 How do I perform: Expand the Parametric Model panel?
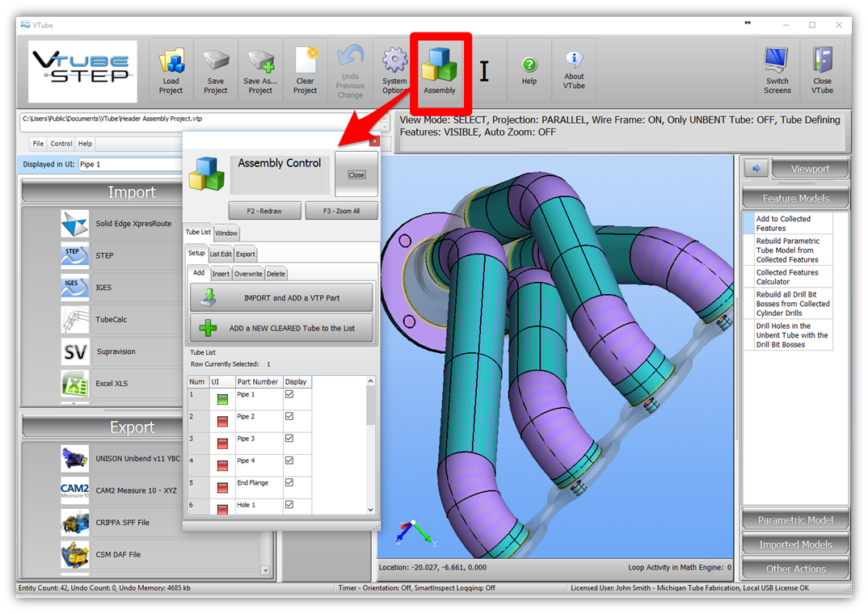click(x=795, y=520)
